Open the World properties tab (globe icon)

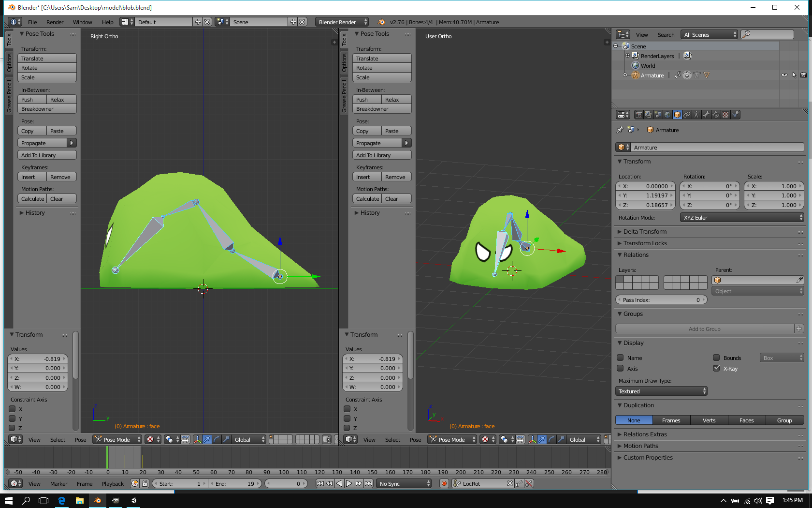667,115
